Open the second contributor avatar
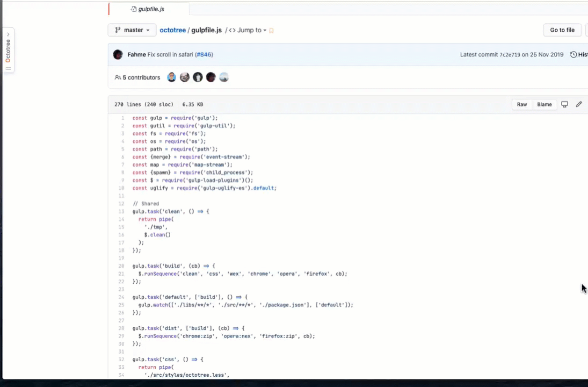This screenshot has height=387, width=588. (185, 77)
